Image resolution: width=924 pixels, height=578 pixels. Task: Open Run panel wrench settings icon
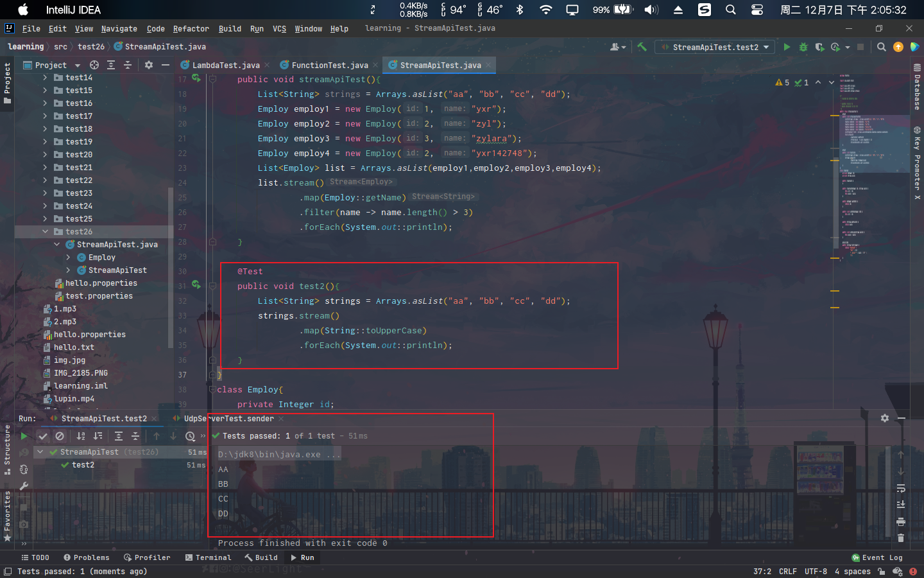(24, 486)
